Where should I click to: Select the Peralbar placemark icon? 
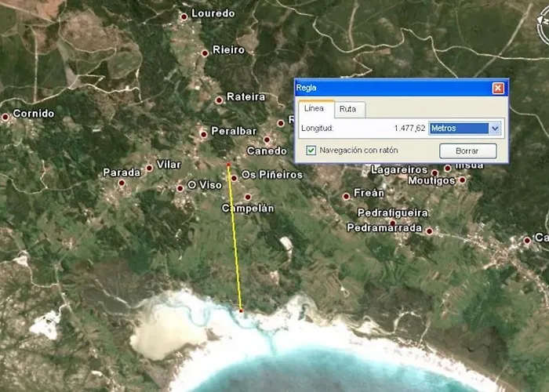pyautogui.click(x=204, y=133)
